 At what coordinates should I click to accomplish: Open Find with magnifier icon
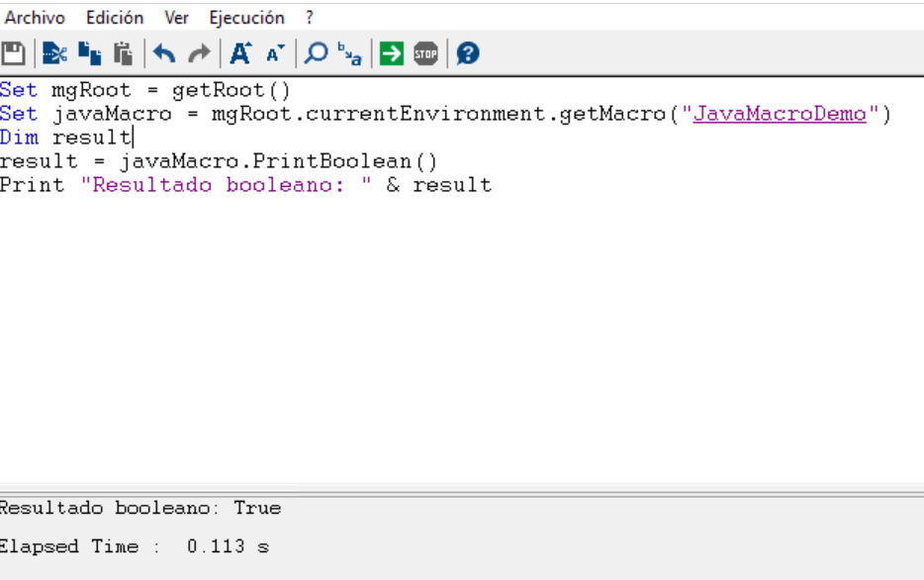tap(316, 53)
